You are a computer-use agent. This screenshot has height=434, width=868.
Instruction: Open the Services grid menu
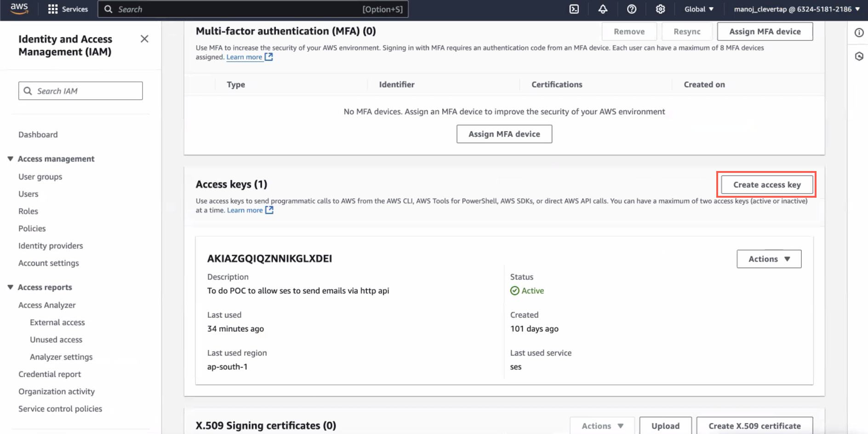(x=68, y=9)
